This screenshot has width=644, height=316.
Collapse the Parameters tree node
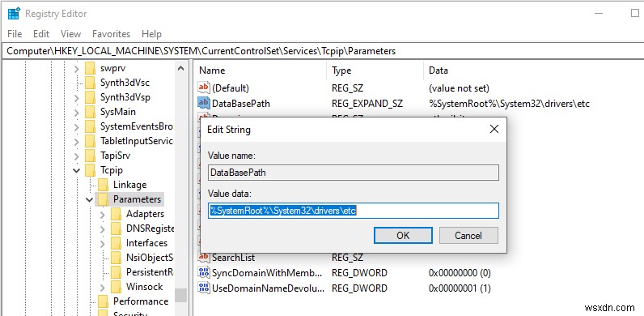[x=90, y=199]
